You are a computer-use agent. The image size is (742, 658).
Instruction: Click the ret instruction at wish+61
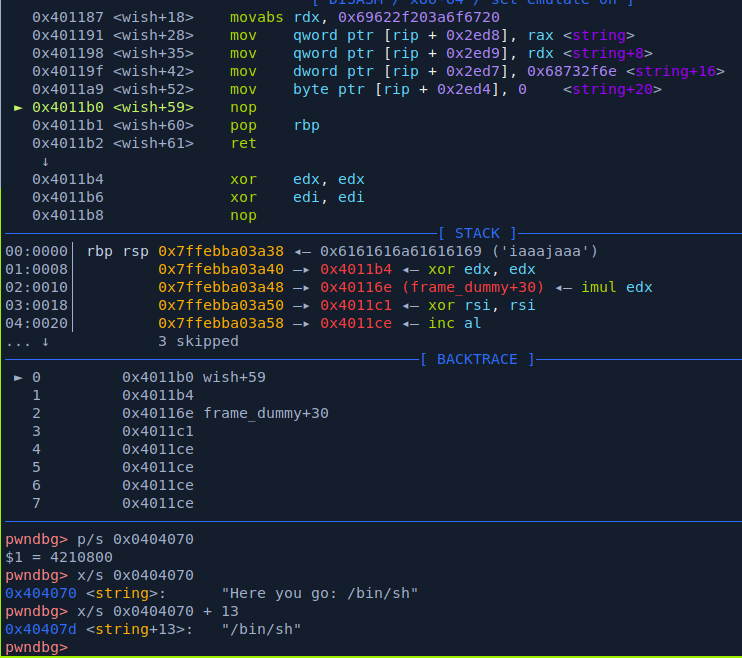243,143
